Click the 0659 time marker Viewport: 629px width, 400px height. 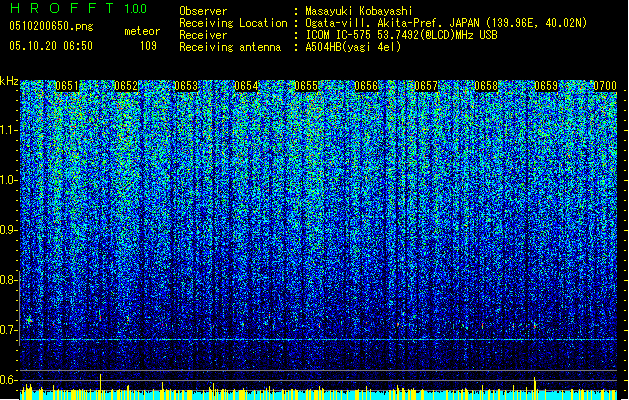point(546,86)
